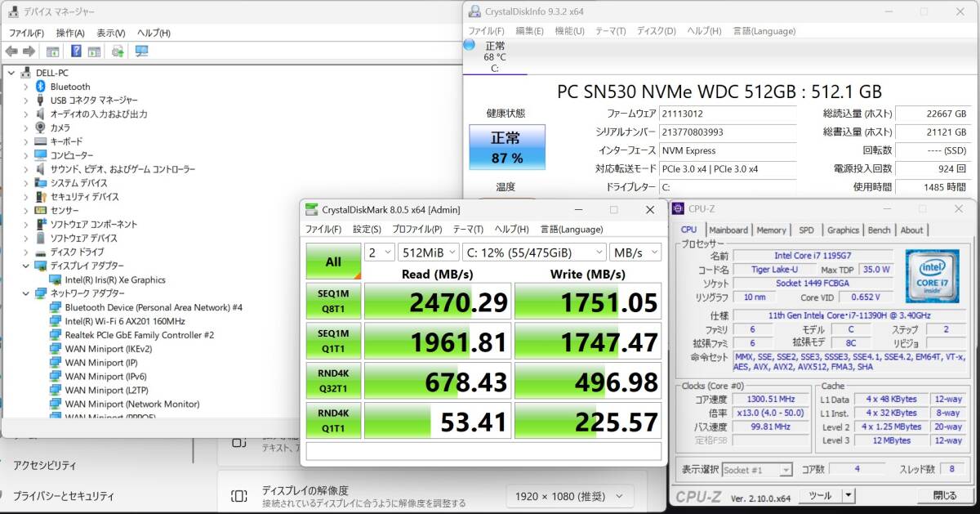Click the blue disk status circle in CrystalDiskInfo
Screen dimensions: 980x514
tap(470, 46)
